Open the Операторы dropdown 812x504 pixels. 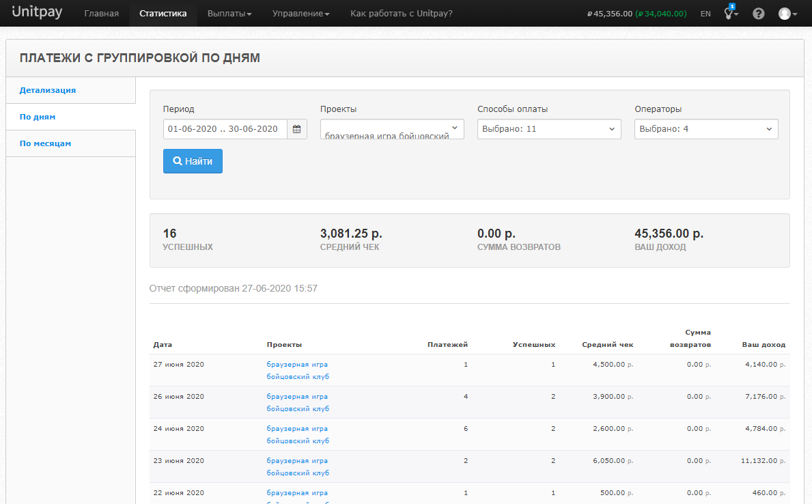[x=705, y=129]
